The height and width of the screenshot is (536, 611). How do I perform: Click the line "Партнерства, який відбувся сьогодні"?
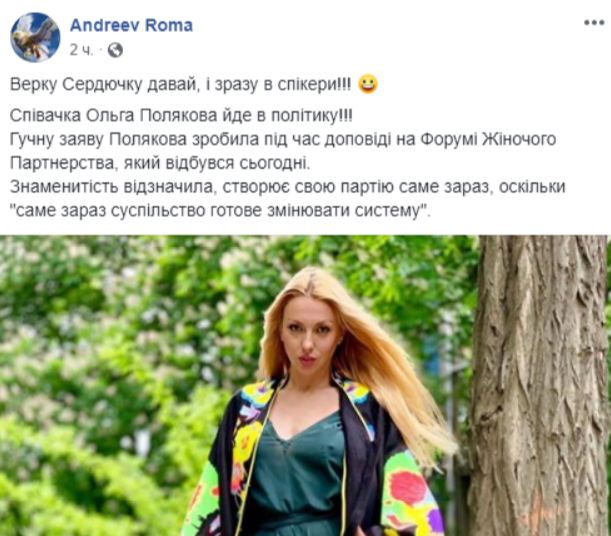pyautogui.click(x=160, y=163)
